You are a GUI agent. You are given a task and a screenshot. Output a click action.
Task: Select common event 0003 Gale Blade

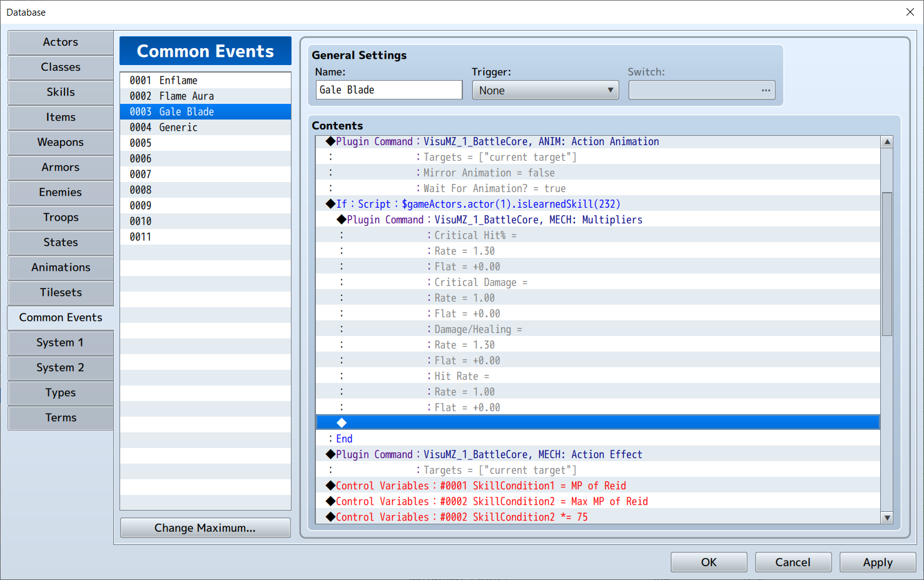pos(205,112)
